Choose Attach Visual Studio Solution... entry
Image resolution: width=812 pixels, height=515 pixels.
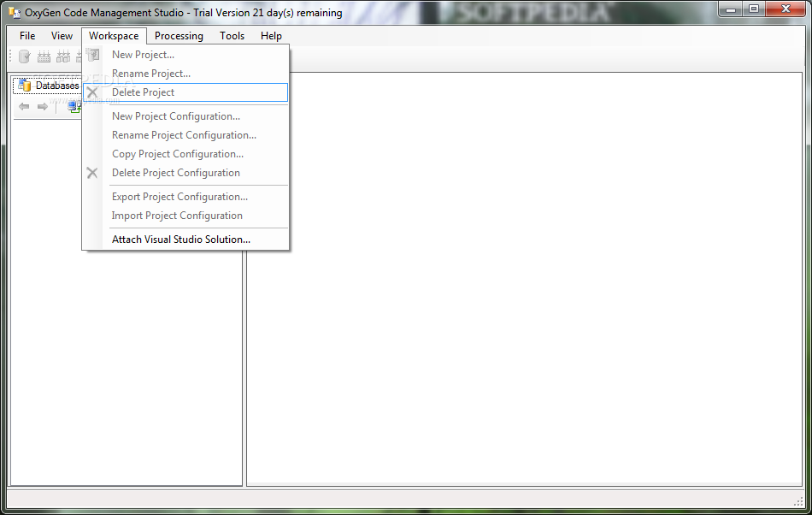[185, 240]
